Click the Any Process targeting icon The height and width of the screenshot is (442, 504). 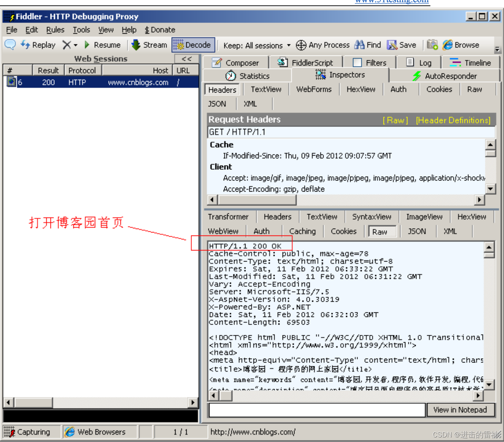(x=301, y=45)
